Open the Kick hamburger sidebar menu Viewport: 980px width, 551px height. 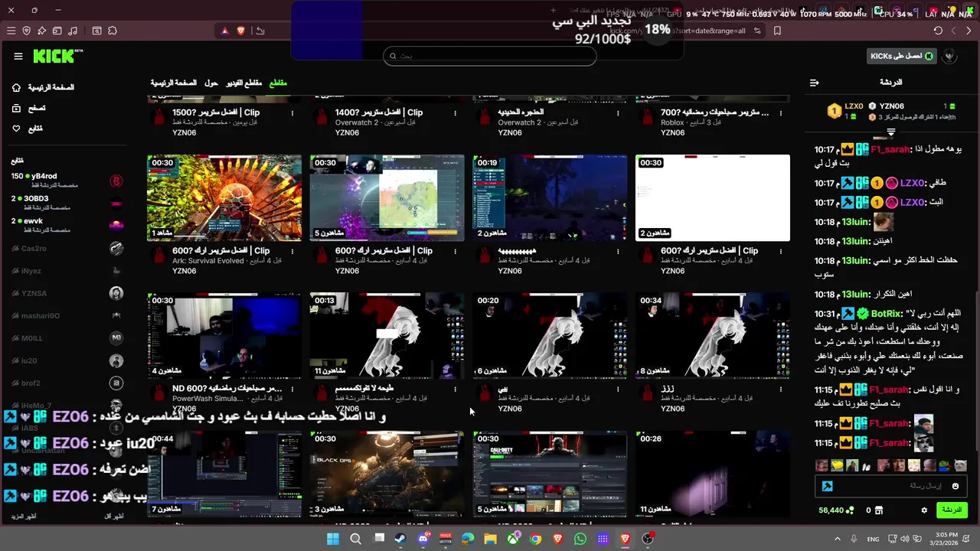tap(18, 56)
